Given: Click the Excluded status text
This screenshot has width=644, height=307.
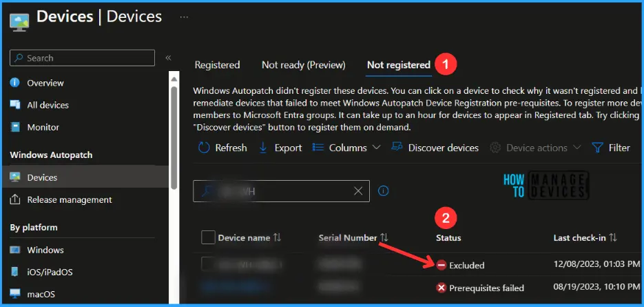Looking at the screenshot, I should click(x=466, y=266).
